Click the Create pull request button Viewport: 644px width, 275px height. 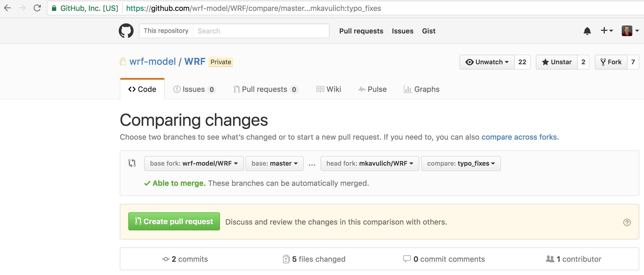(x=174, y=221)
